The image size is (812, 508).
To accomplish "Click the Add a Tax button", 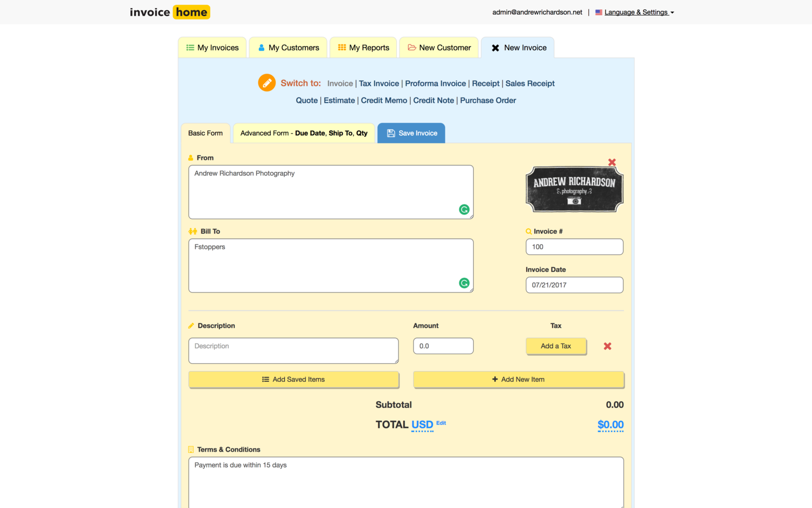I will [x=556, y=346].
